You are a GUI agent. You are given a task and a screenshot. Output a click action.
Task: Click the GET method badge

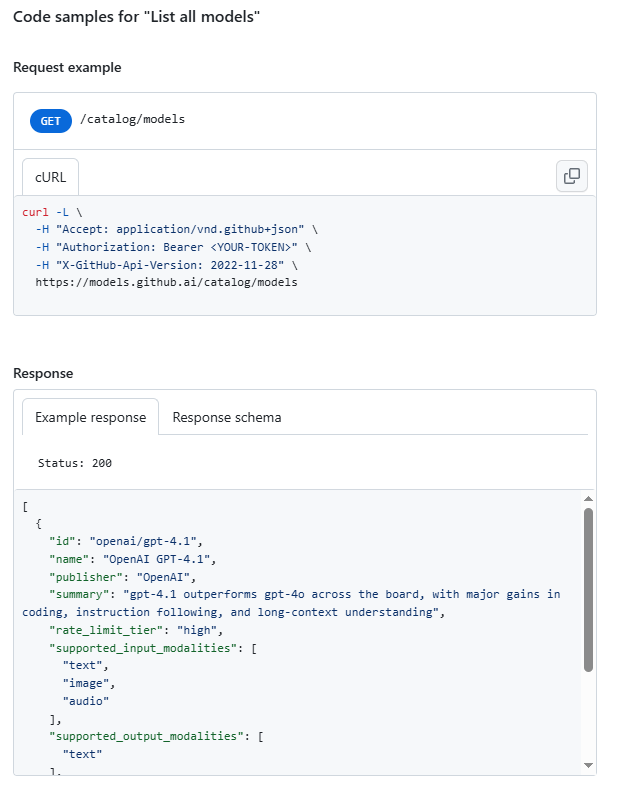51,121
